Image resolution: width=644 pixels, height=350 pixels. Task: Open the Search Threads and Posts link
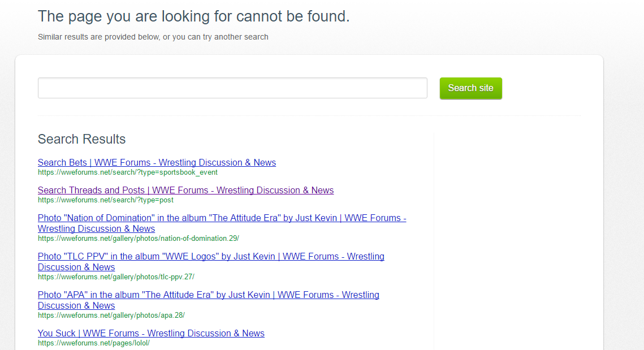185,190
